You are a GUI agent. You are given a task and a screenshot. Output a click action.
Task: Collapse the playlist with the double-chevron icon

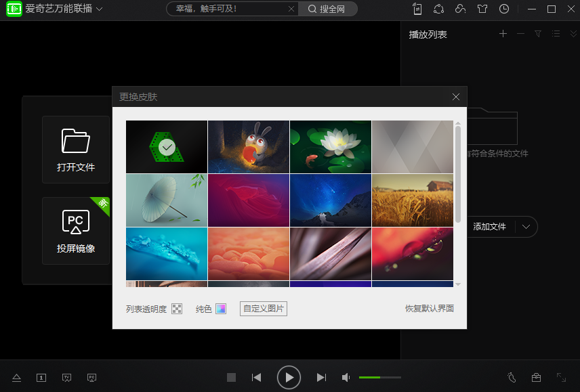573,34
